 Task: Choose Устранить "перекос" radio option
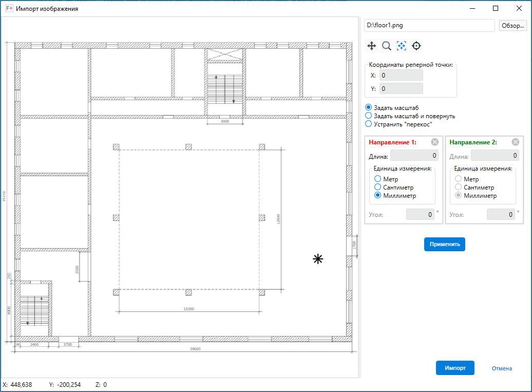pyautogui.click(x=398, y=124)
